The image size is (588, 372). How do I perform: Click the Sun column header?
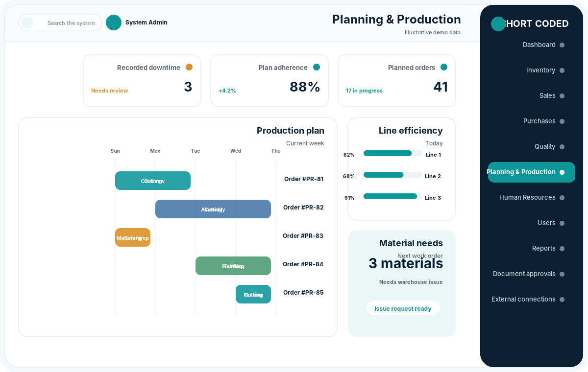pos(115,151)
